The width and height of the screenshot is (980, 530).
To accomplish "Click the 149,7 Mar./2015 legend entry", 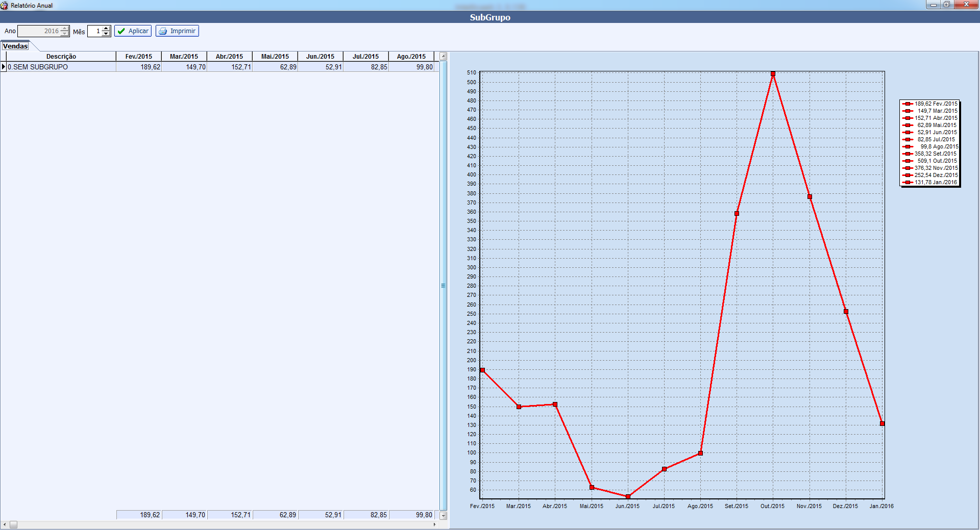I will (930, 111).
